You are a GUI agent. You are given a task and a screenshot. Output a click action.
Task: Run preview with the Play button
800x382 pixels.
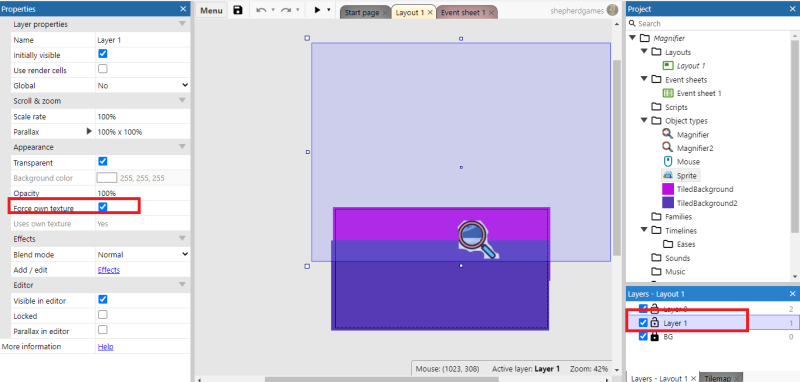click(x=317, y=10)
